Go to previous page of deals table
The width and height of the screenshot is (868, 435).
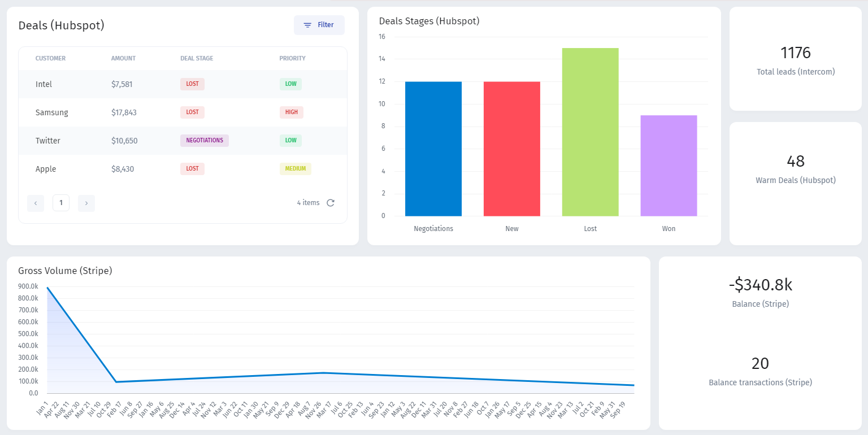tap(36, 203)
